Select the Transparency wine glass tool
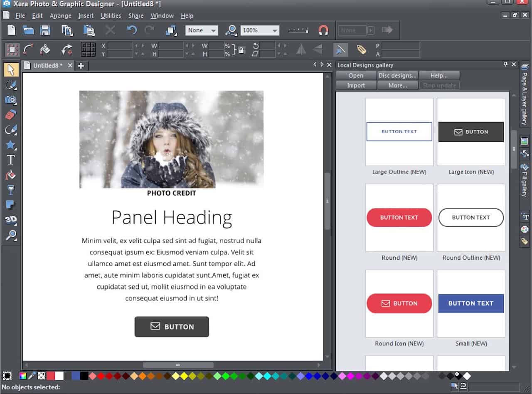532x394 pixels. click(x=11, y=190)
